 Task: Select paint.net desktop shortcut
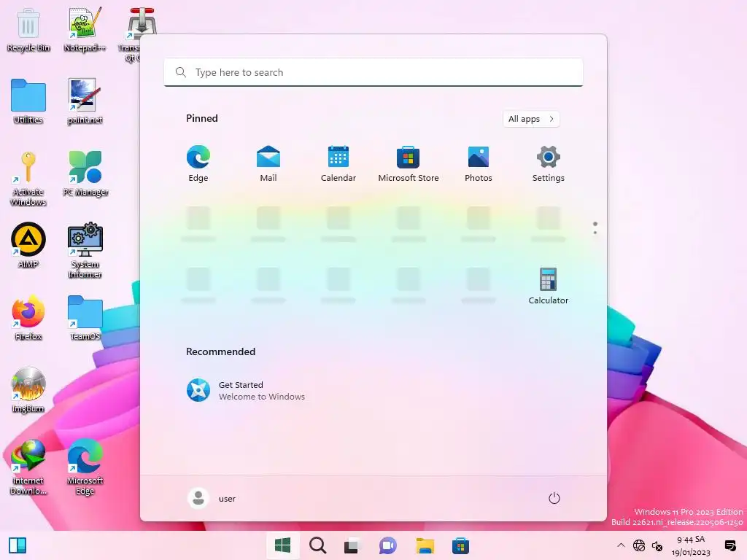[x=85, y=101]
